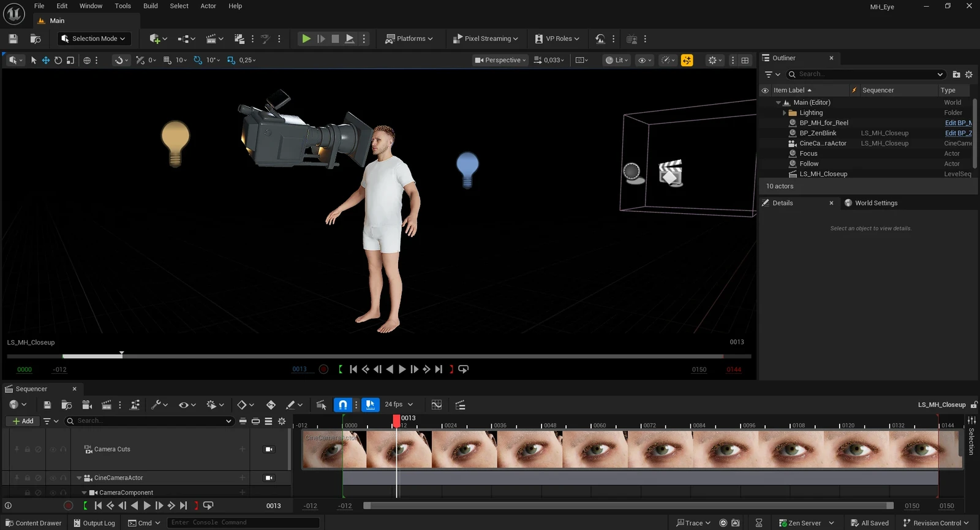Click the record button in viewport transport
The width and height of the screenshot is (980, 530).
[x=323, y=369]
